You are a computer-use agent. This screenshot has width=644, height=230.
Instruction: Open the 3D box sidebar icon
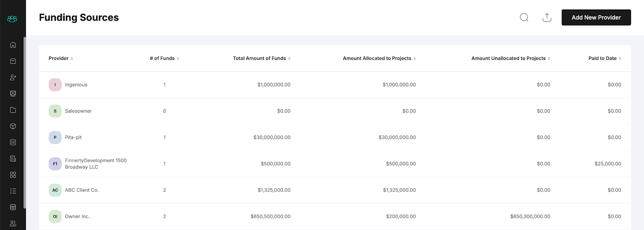tap(13, 126)
